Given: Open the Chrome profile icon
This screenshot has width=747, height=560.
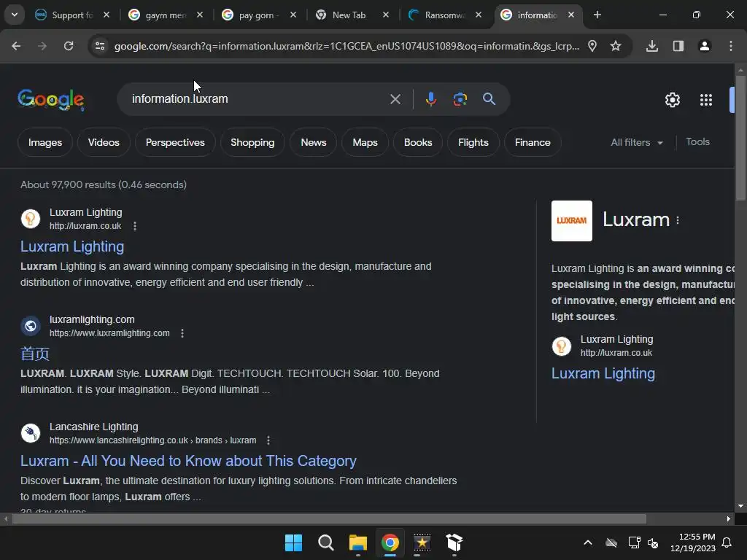Looking at the screenshot, I should pyautogui.click(x=705, y=46).
